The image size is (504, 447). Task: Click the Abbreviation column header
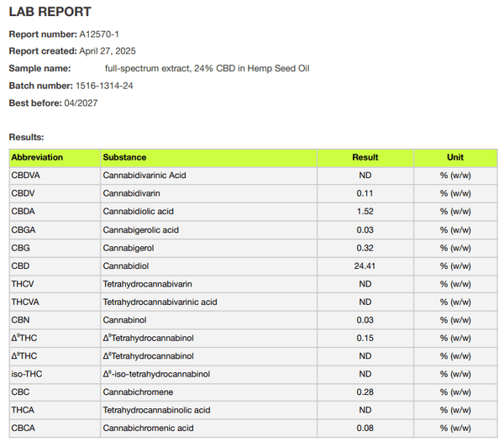coord(37,157)
